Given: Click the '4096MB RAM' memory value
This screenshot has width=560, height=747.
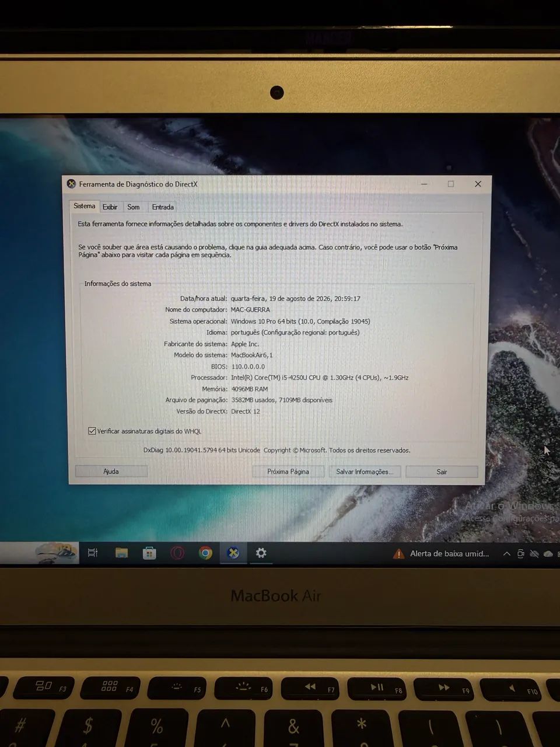Looking at the screenshot, I should coord(250,389).
